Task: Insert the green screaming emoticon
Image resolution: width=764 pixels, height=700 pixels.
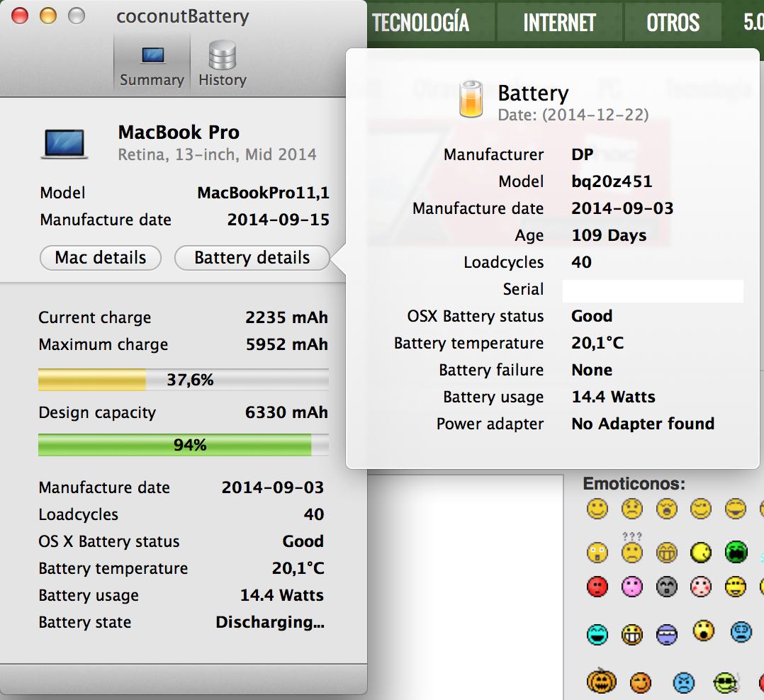Action: [736, 551]
